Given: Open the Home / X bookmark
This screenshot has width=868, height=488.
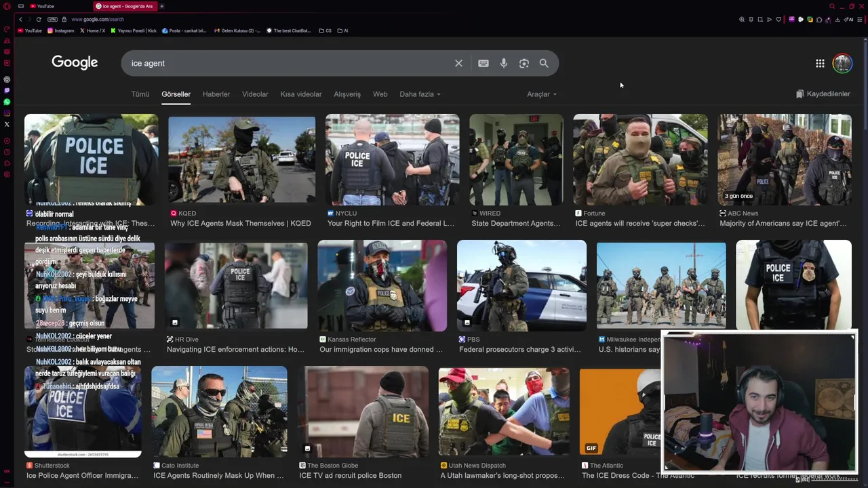Looking at the screenshot, I should coord(92,30).
